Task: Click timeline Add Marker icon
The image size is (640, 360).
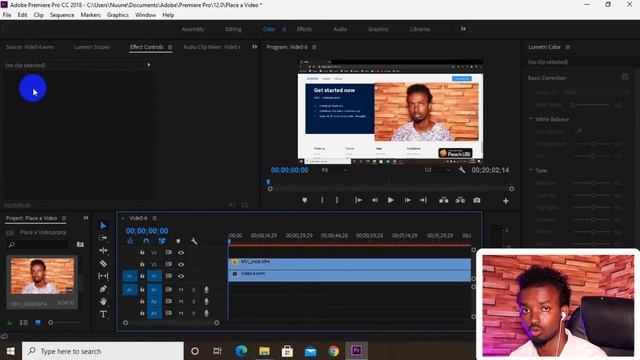Action: point(178,241)
